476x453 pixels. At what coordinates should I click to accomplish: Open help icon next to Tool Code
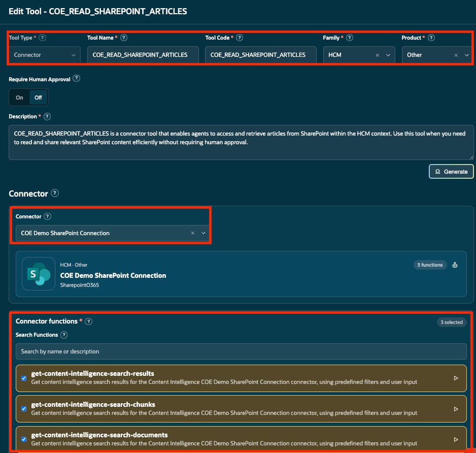pyautogui.click(x=240, y=38)
